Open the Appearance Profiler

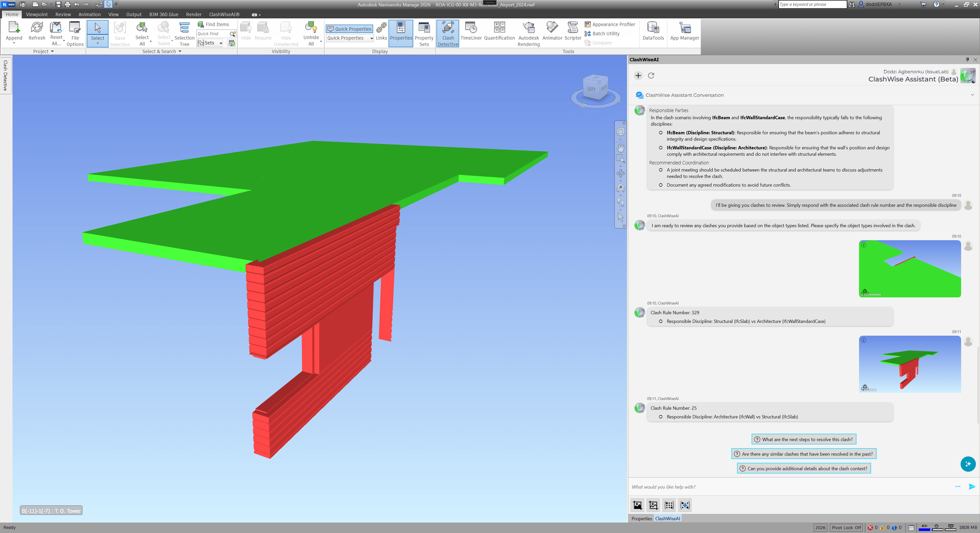[610, 24]
